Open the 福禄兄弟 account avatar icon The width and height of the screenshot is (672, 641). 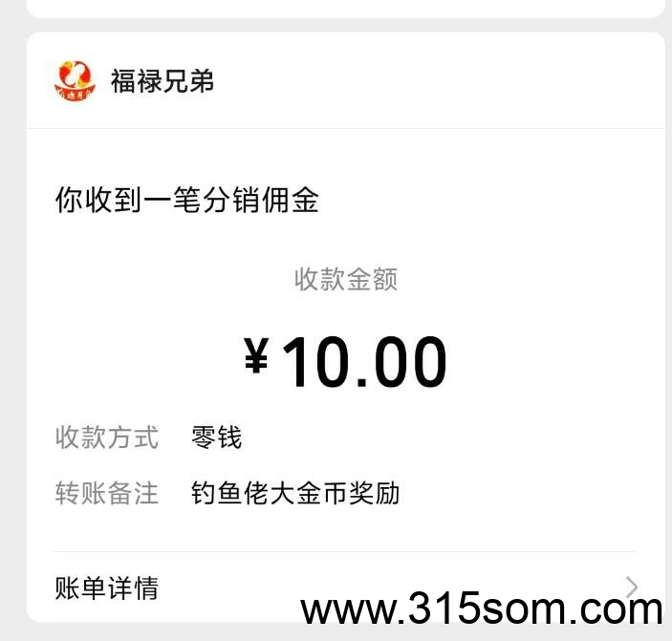coord(75,81)
